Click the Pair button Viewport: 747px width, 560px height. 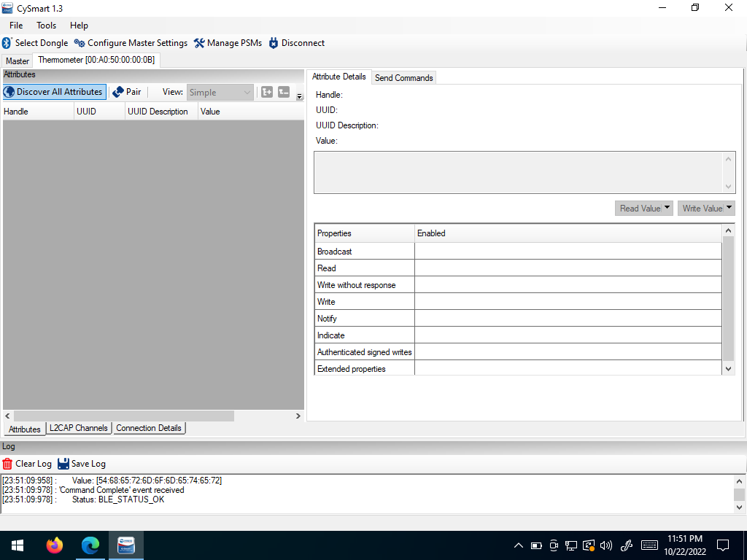[127, 92]
